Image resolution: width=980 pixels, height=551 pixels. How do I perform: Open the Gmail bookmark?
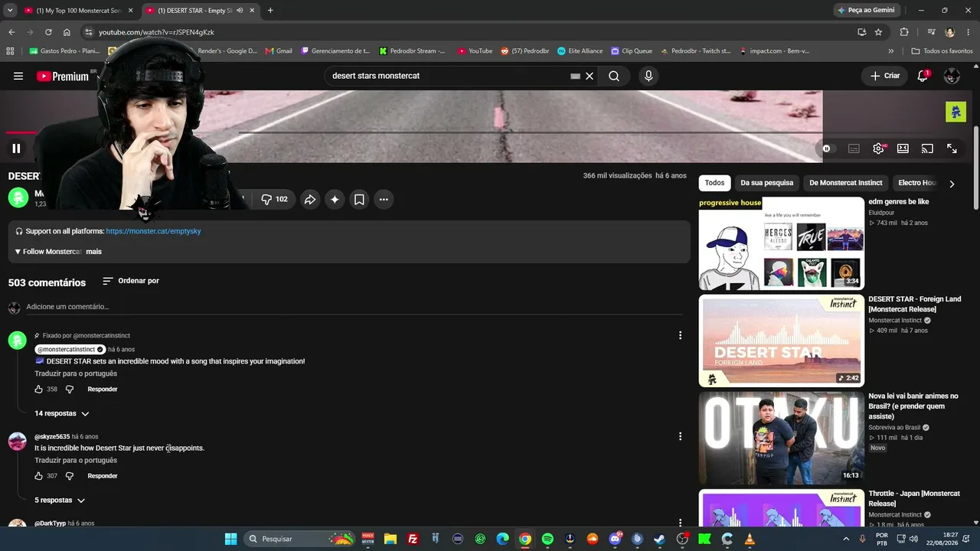coord(279,51)
